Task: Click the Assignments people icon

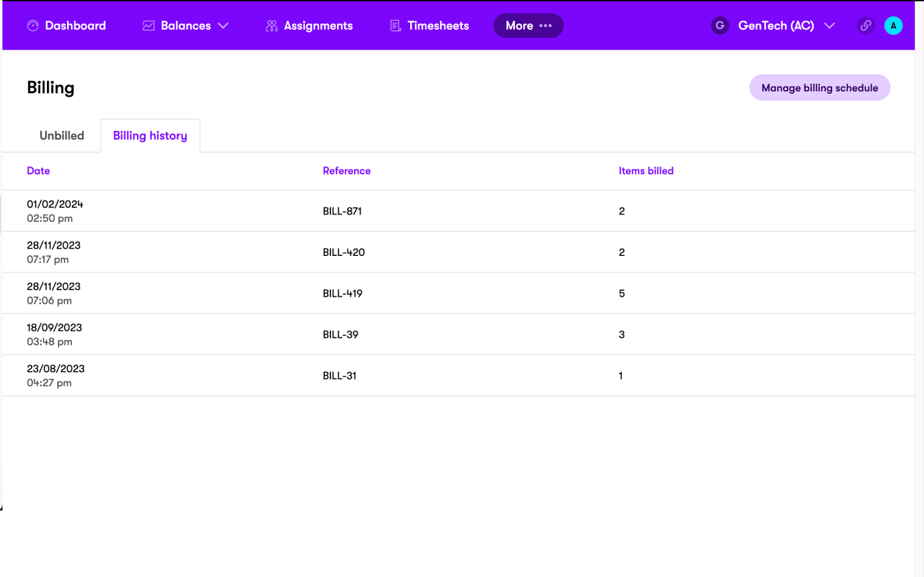Action: pyautogui.click(x=271, y=26)
